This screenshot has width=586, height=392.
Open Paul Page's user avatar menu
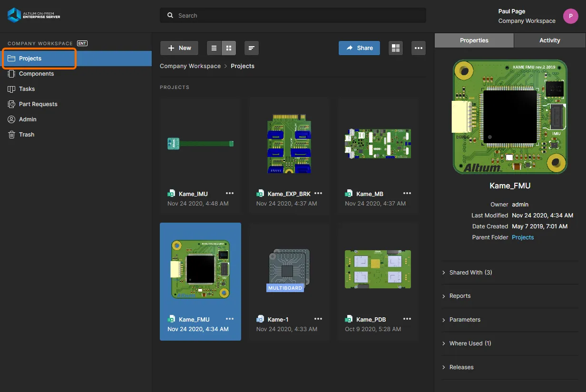pyautogui.click(x=571, y=16)
